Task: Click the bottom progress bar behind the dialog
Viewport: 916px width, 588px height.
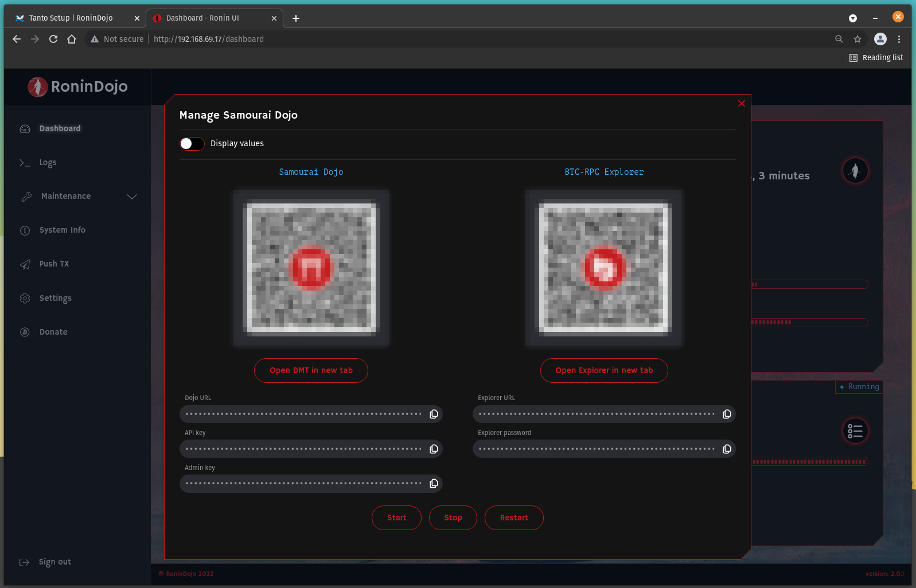Action: [809, 461]
